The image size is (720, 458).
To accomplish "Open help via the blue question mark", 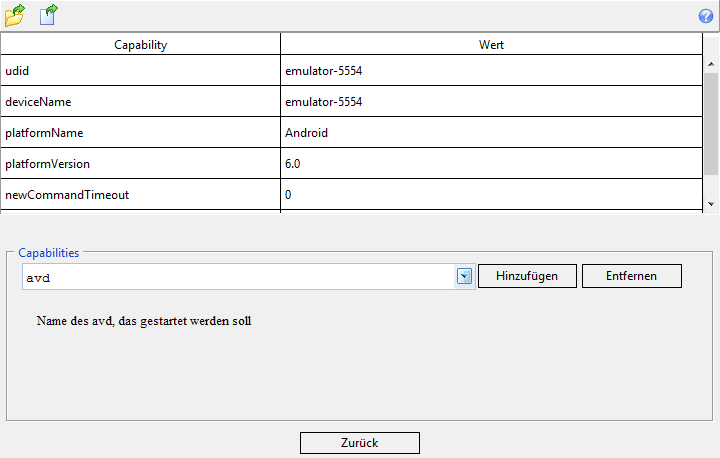I will 705,16.
